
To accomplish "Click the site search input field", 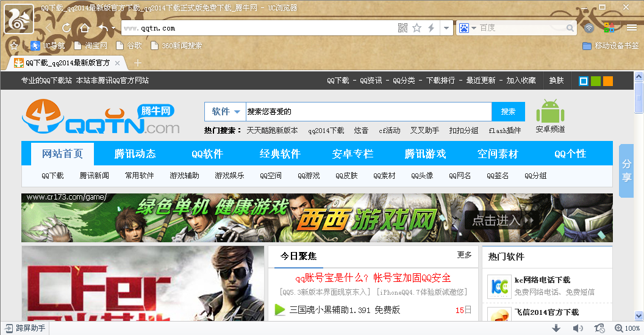I will click(x=368, y=112).
